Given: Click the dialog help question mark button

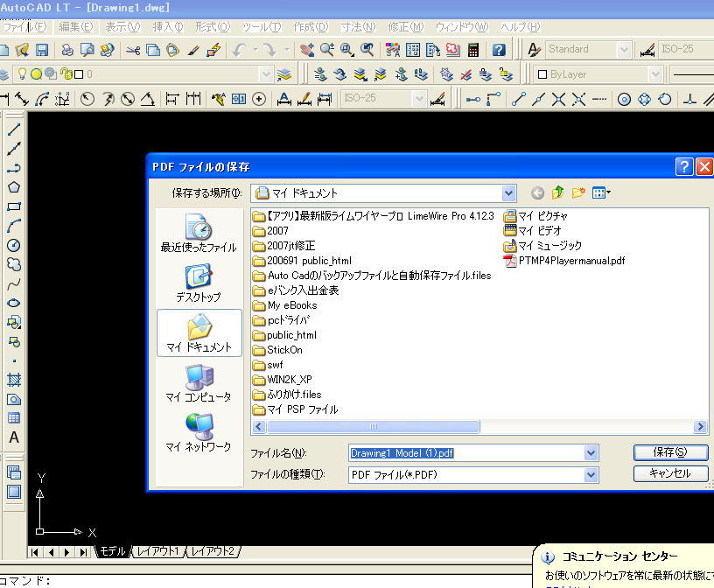Looking at the screenshot, I should pos(684,167).
